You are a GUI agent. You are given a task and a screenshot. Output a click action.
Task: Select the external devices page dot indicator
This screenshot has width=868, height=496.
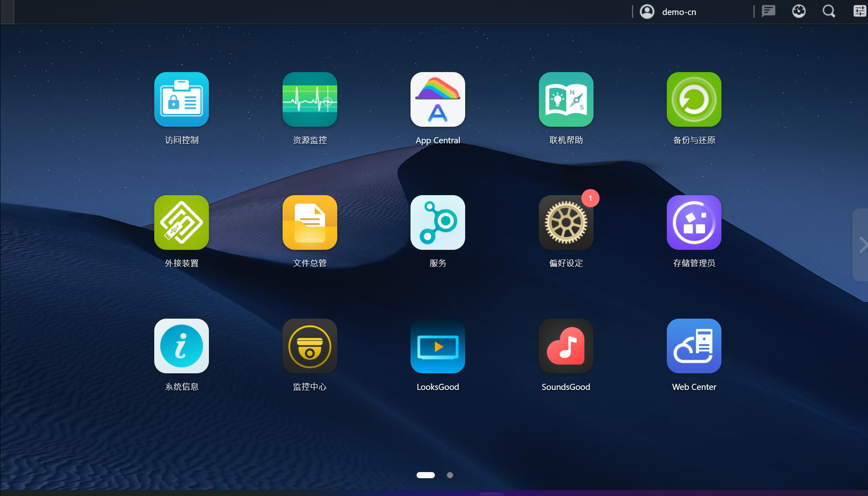coord(425,475)
